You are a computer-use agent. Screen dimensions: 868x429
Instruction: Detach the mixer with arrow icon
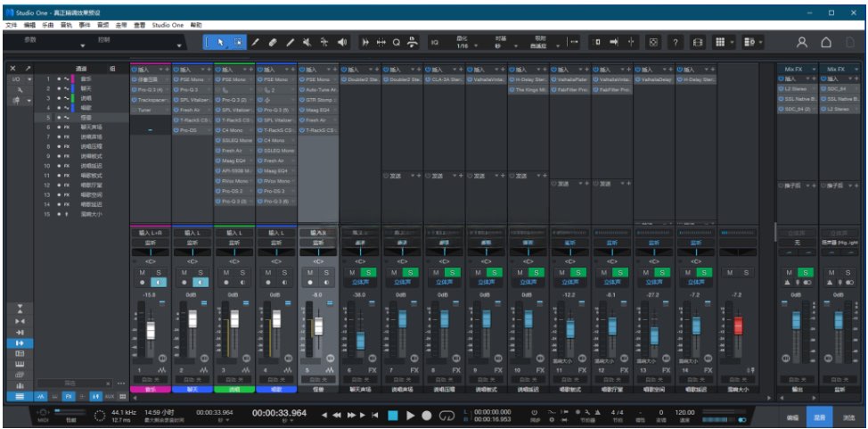[x=27, y=69]
